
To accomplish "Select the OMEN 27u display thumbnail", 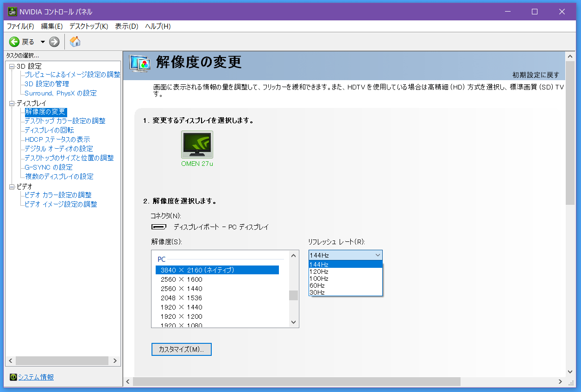I will (x=197, y=145).
